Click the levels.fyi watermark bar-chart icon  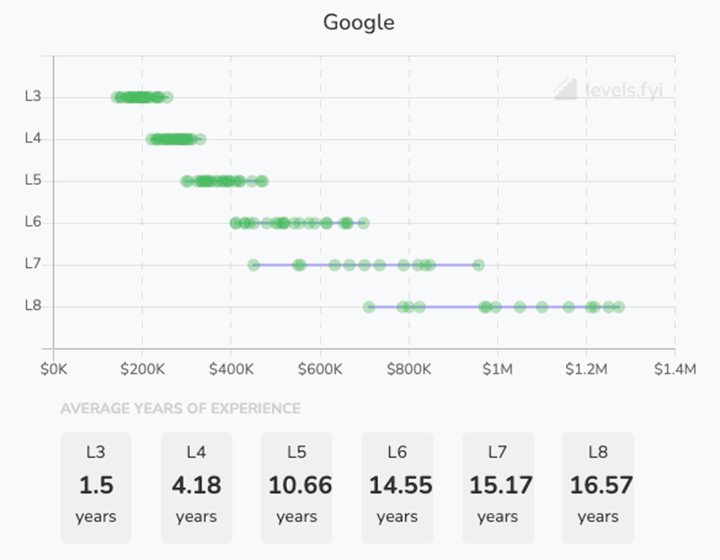566,88
